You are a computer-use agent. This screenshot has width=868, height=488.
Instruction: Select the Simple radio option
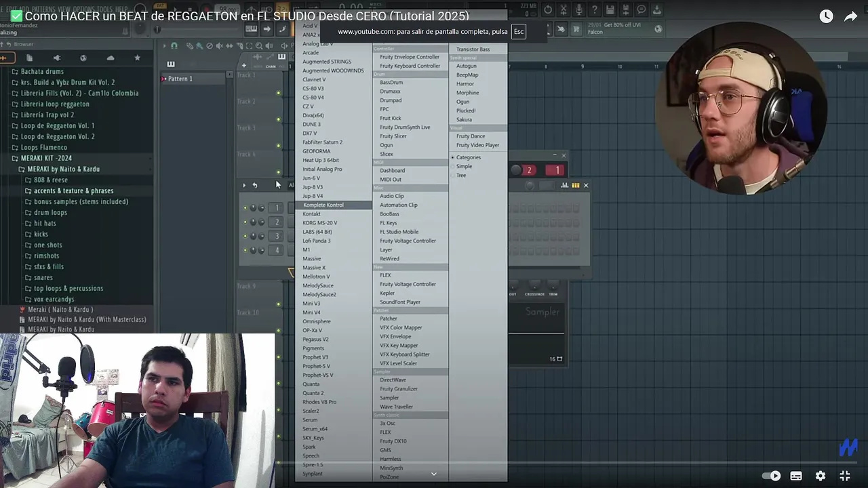point(464,166)
